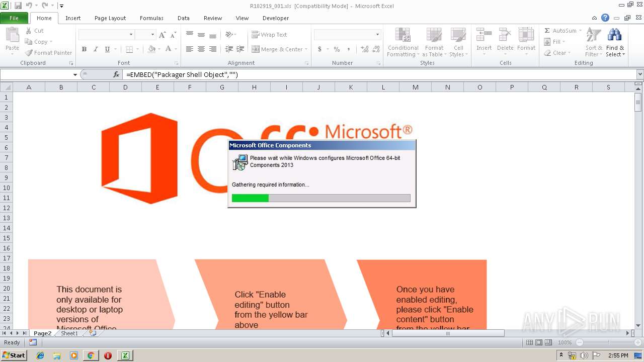644x362 pixels.
Task: Click Increase Indent icon
Action: click(240, 49)
